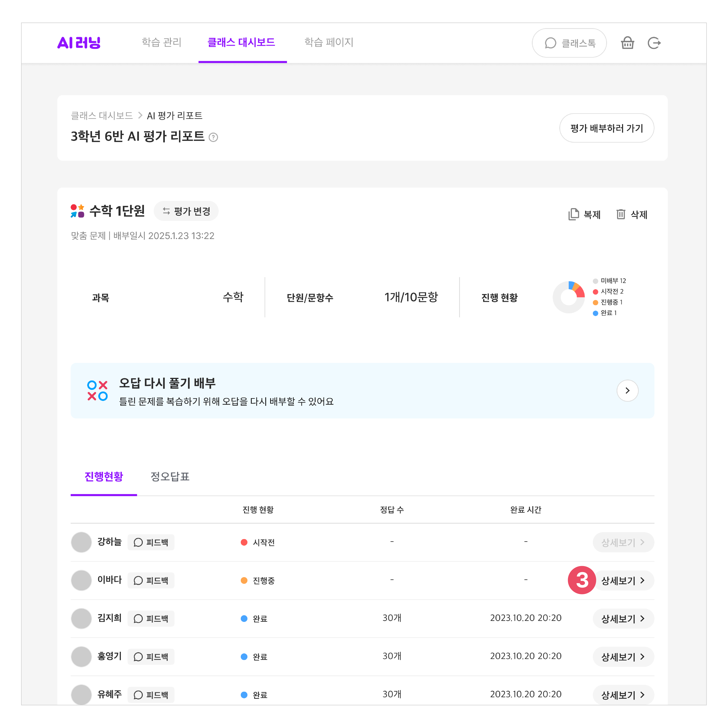Click 유혜주's completion time 2023.10.20 20:20
728x728 pixels.
pos(526,694)
